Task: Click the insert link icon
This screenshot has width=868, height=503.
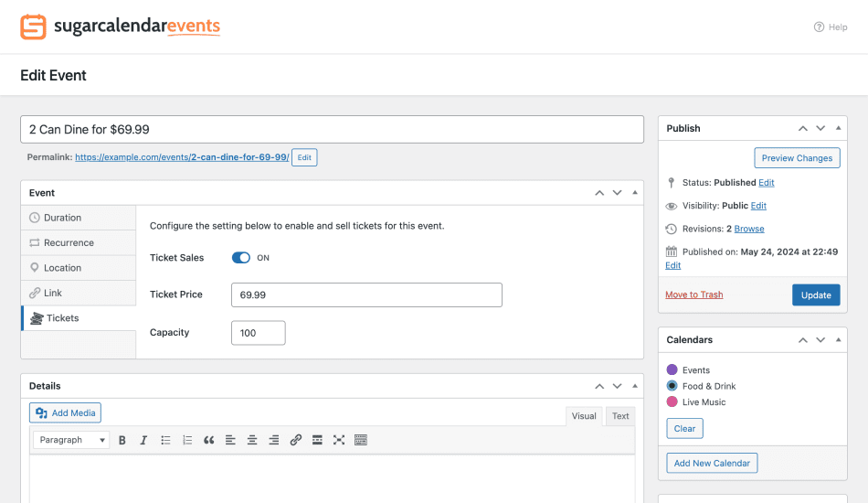Action: [x=295, y=440]
